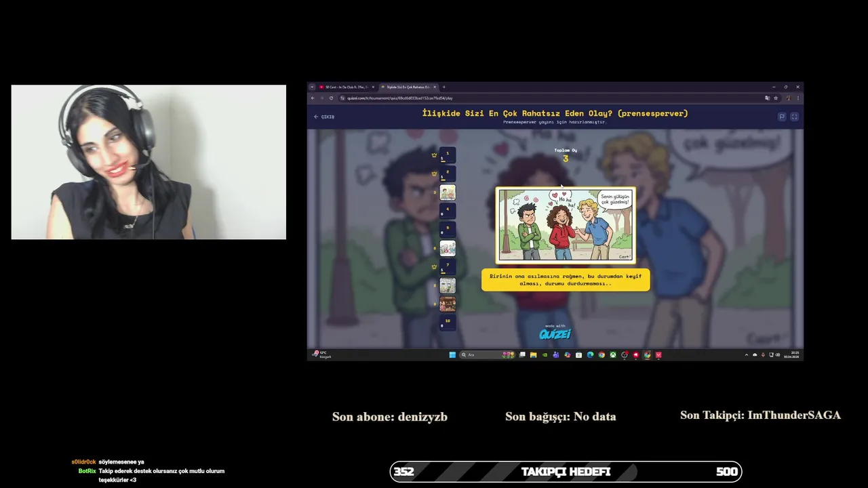Switch to the 50 Cent - In Da Club tab
Screen dimensions: 868x488
click(346, 87)
